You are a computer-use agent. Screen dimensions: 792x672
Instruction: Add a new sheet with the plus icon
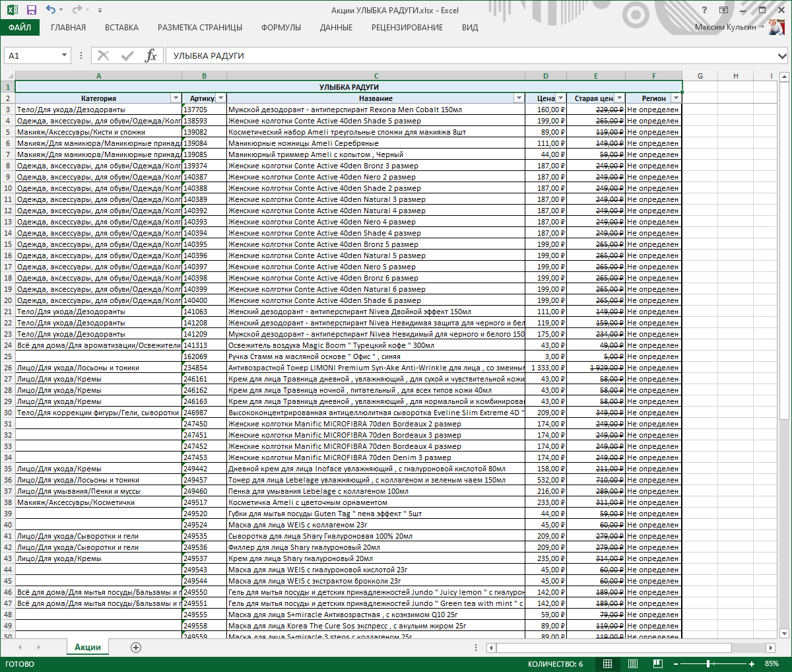point(136,648)
